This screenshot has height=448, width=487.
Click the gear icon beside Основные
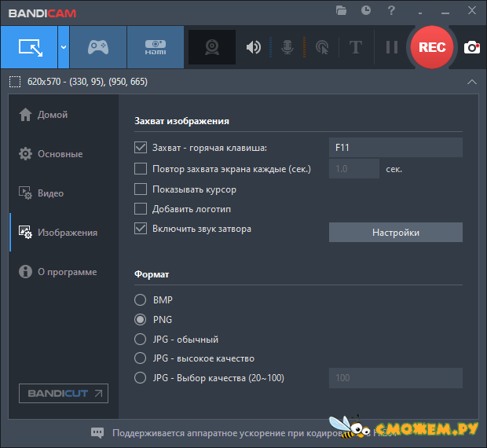point(25,154)
